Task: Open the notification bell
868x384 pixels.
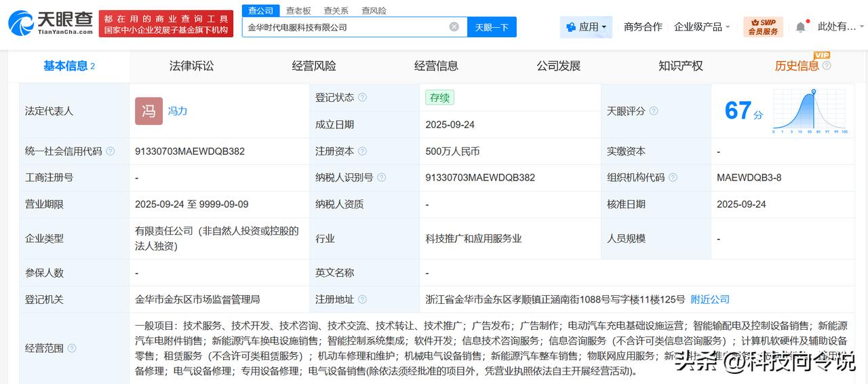Action: [x=800, y=27]
